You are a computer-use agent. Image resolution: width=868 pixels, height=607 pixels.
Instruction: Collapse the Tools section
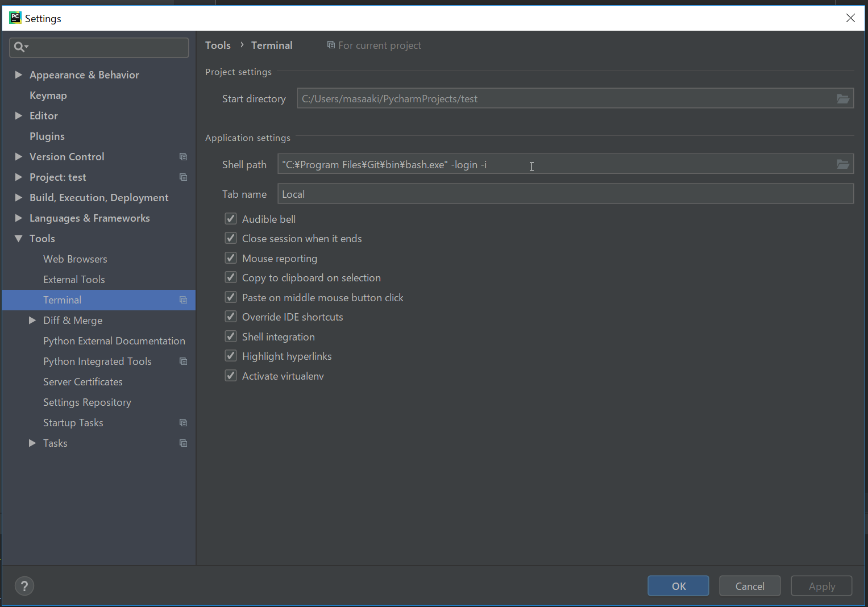(18, 238)
